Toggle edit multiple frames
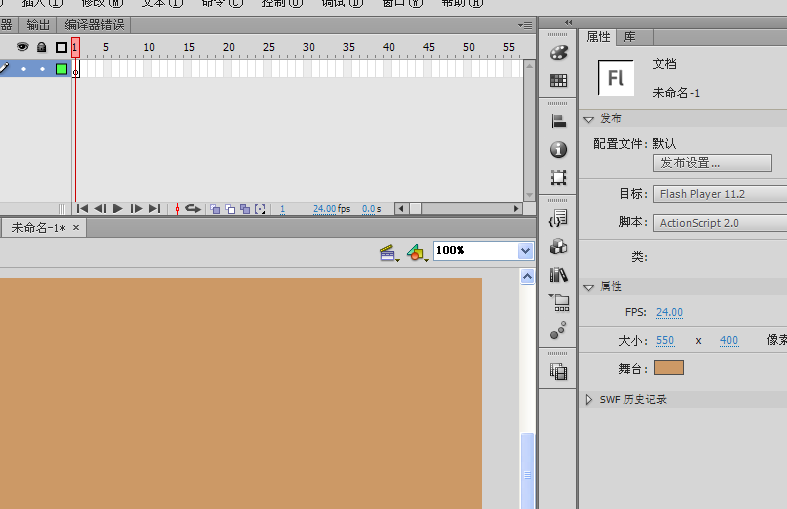 (245, 209)
